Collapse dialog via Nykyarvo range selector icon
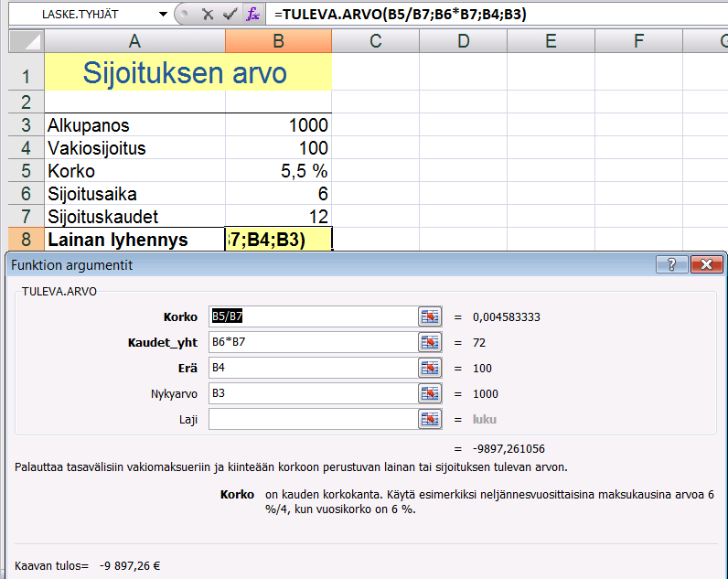728x579 pixels. pos(430,393)
